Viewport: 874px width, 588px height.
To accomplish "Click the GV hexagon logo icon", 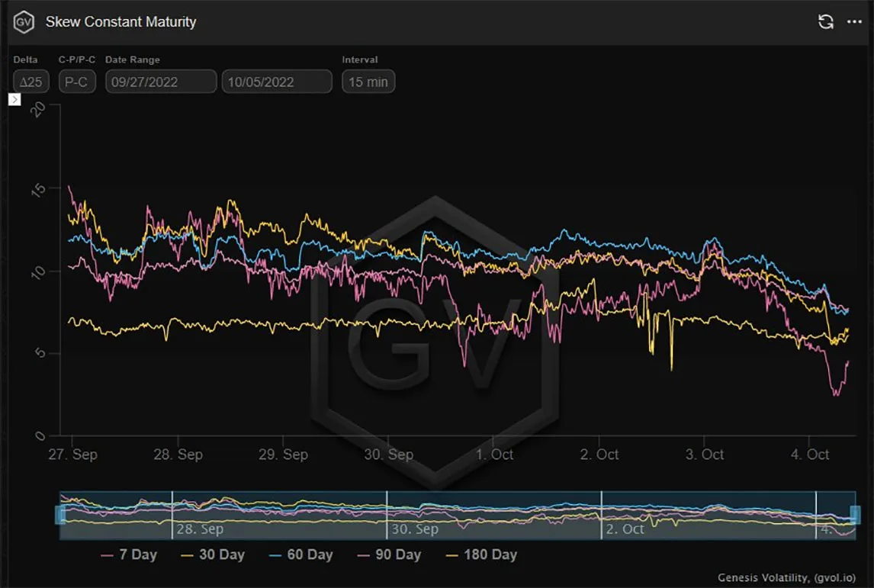I will 24,22.
